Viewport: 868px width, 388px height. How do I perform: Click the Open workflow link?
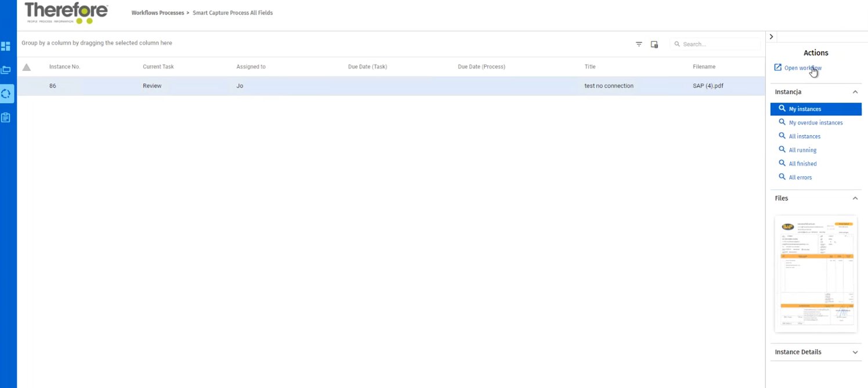pos(802,68)
